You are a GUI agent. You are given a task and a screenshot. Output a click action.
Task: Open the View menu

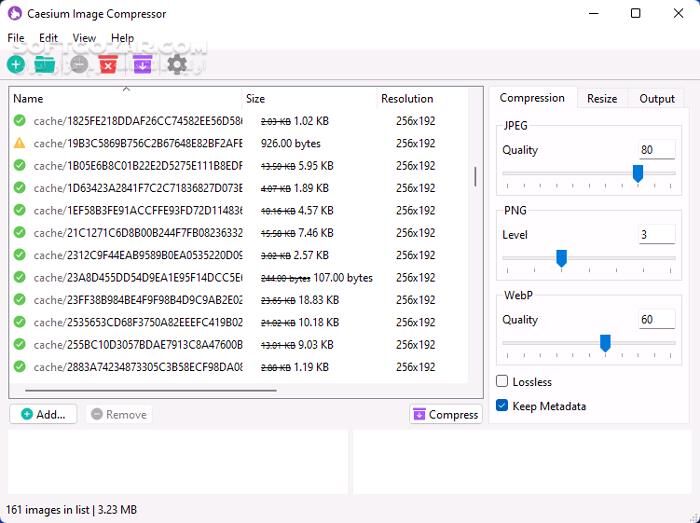tap(84, 38)
